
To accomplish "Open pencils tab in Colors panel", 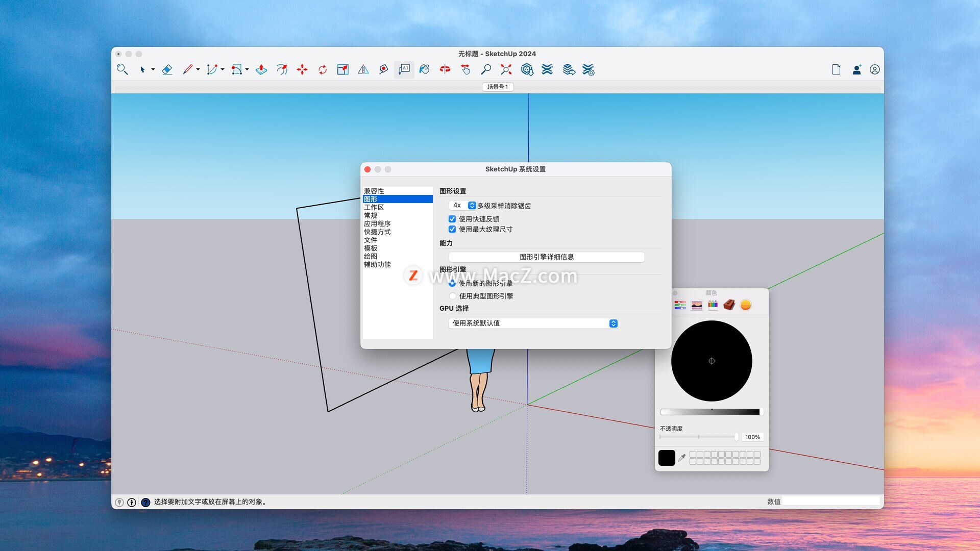I will tap(713, 305).
